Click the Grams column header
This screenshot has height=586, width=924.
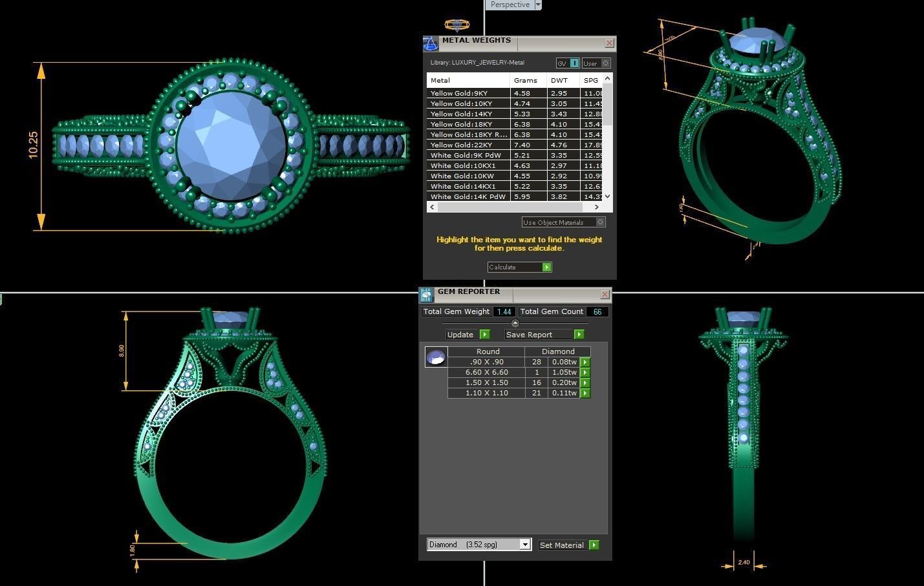529,80
